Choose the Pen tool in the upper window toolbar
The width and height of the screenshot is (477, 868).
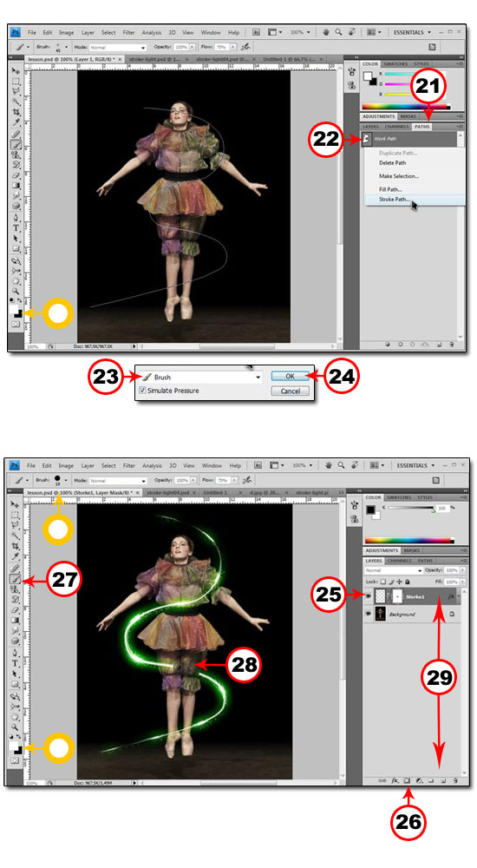tap(16, 216)
